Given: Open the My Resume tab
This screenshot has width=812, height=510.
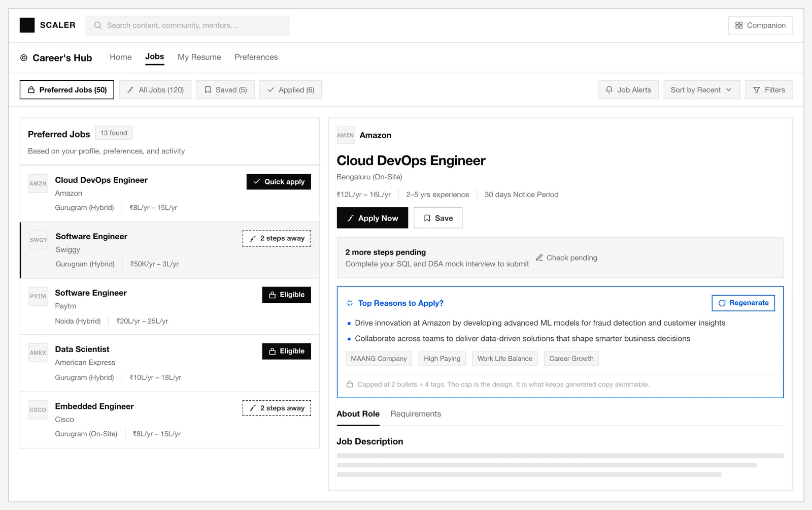Looking at the screenshot, I should pyautogui.click(x=199, y=57).
